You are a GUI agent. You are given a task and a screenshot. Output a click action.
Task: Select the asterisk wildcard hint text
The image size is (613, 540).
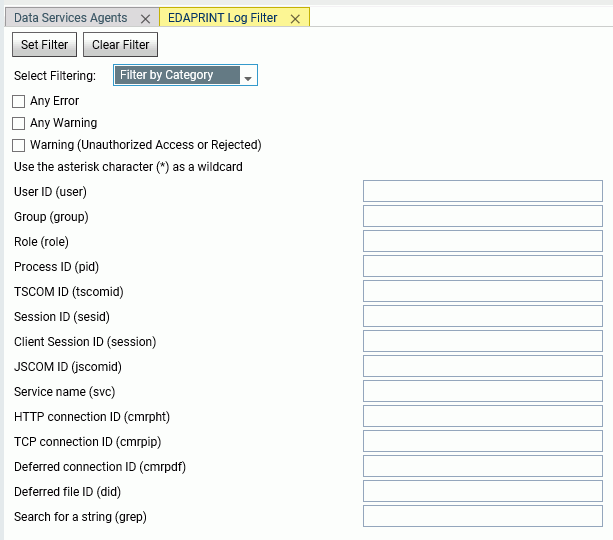point(128,167)
